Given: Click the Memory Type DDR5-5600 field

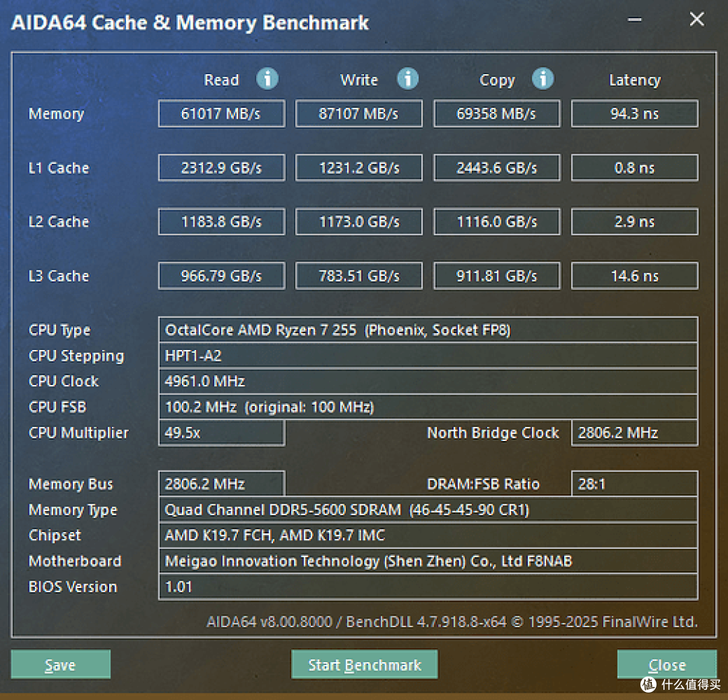Looking at the screenshot, I should 428,510.
